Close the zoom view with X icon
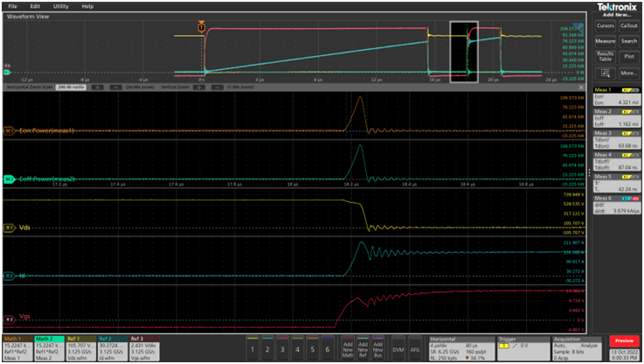 581,87
